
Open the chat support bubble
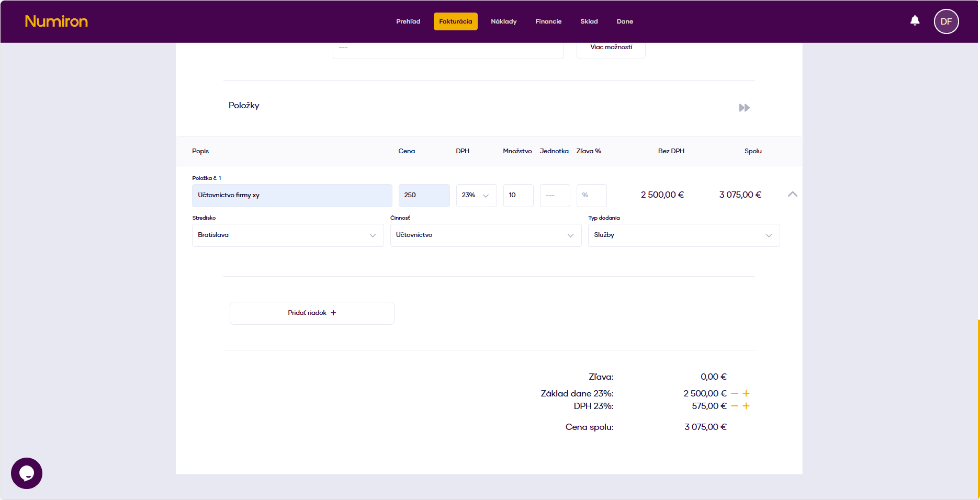(x=27, y=473)
